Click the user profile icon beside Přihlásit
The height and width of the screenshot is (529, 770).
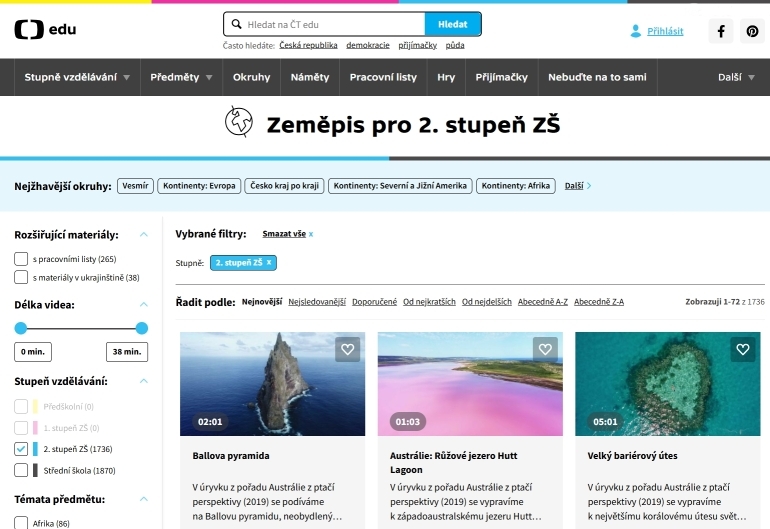pyautogui.click(x=635, y=31)
